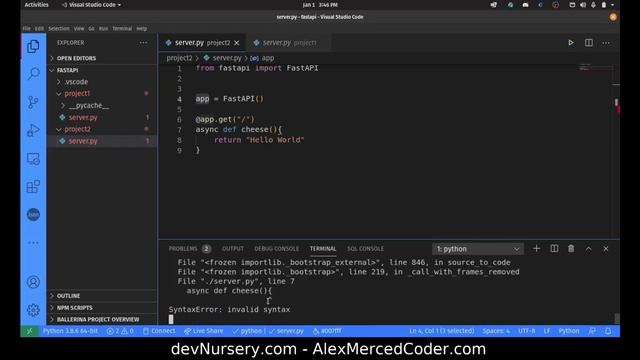This screenshot has height=360, width=640.
Task: Split the editor to the right
Action: point(589,42)
